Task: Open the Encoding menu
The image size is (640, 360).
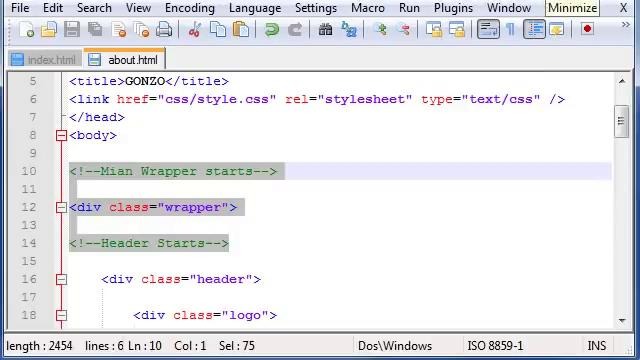Action: click(190, 8)
